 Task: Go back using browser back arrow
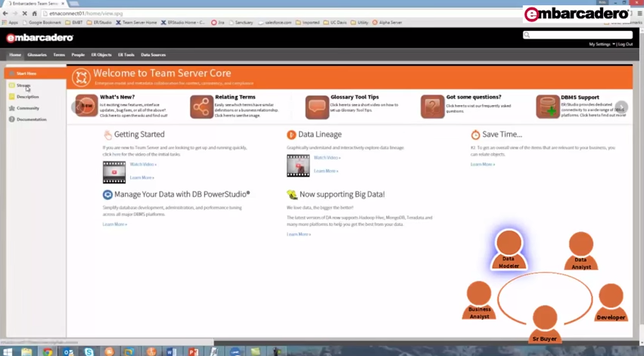[5, 14]
